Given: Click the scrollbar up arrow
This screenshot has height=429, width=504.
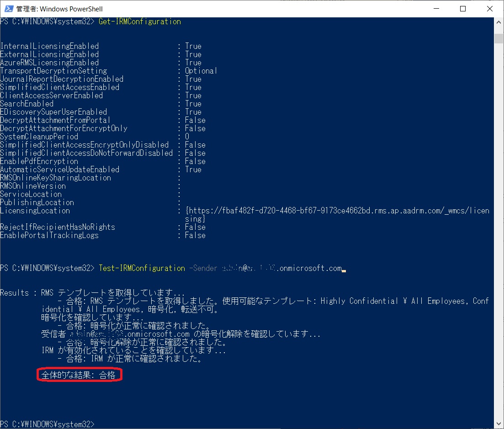Looking at the screenshot, I should 499,22.
